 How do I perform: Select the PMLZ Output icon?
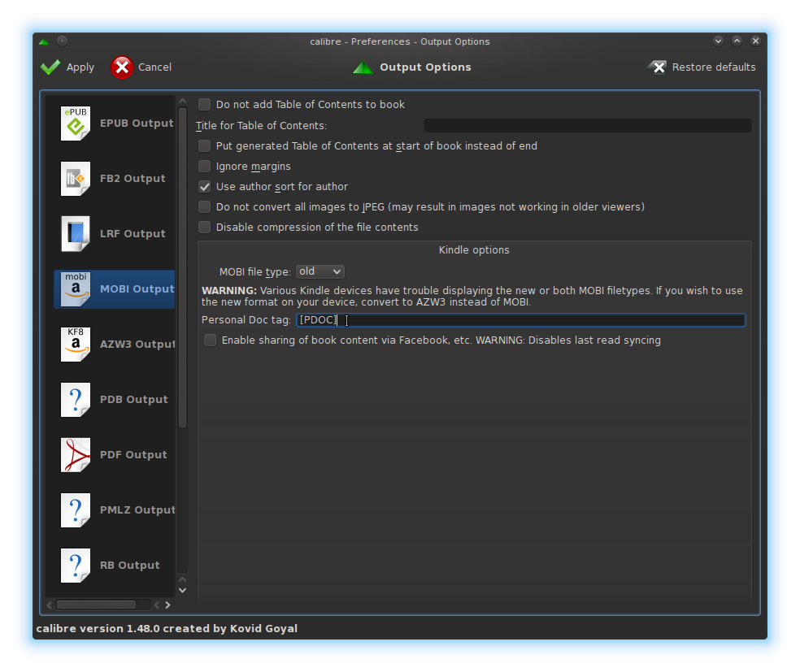click(76, 509)
